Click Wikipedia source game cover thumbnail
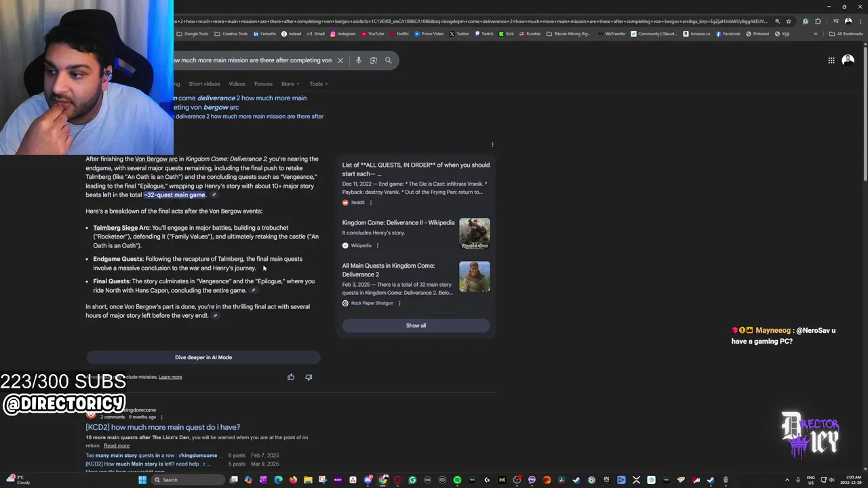The image size is (868, 488). click(475, 233)
